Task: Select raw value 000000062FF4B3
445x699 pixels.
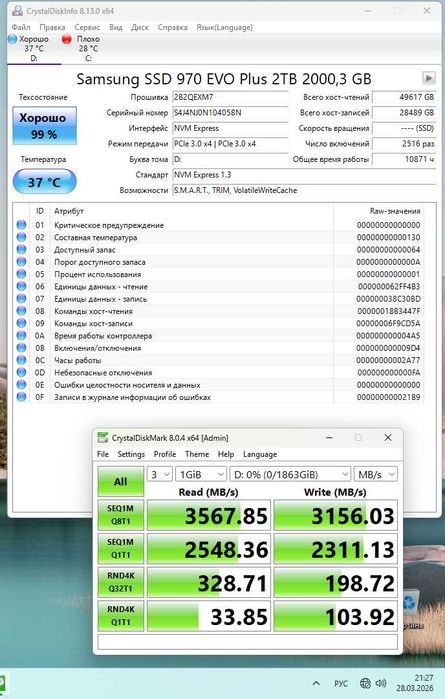Action: tap(389, 287)
